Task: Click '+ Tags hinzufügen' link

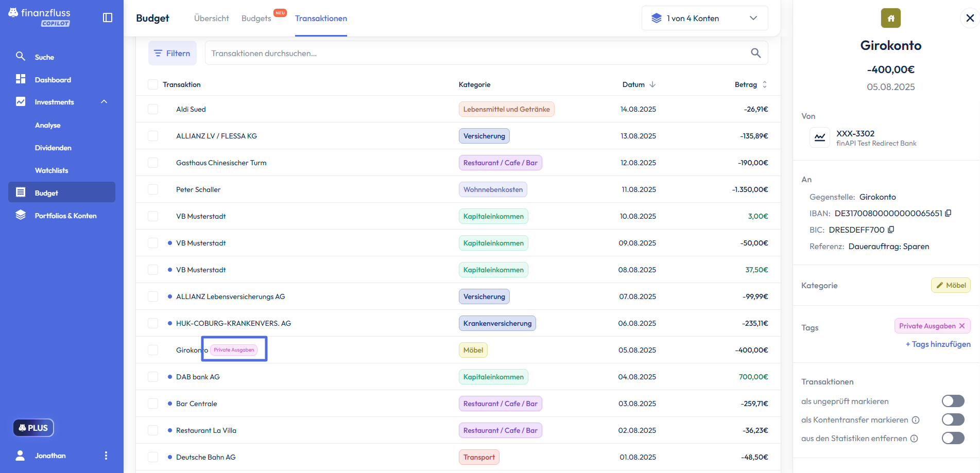Action: click(938, 344)
